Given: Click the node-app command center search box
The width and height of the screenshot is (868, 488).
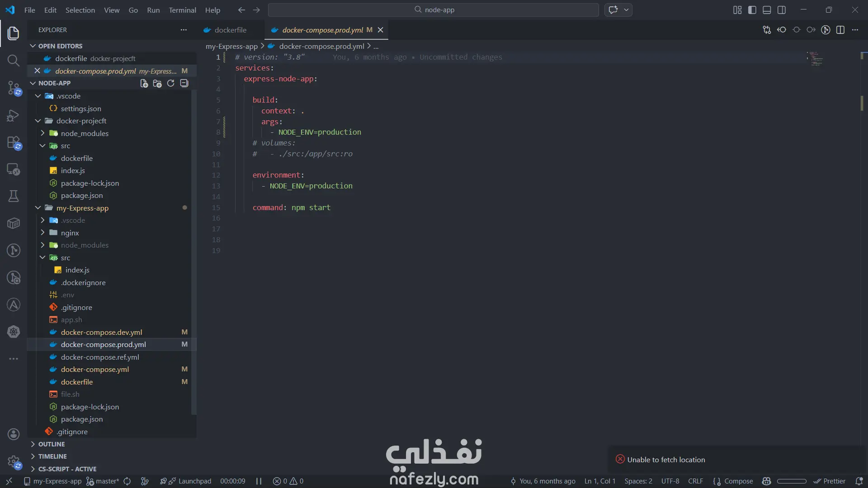Looking at the screenshot, I should (434, 10).
